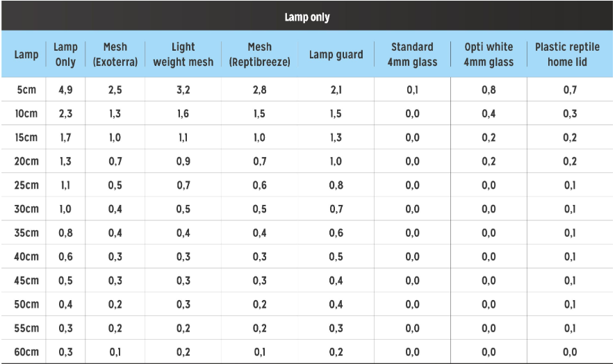
Task: Select the 0,8 Opti white glass value
Action: click(x=489, y=90)
